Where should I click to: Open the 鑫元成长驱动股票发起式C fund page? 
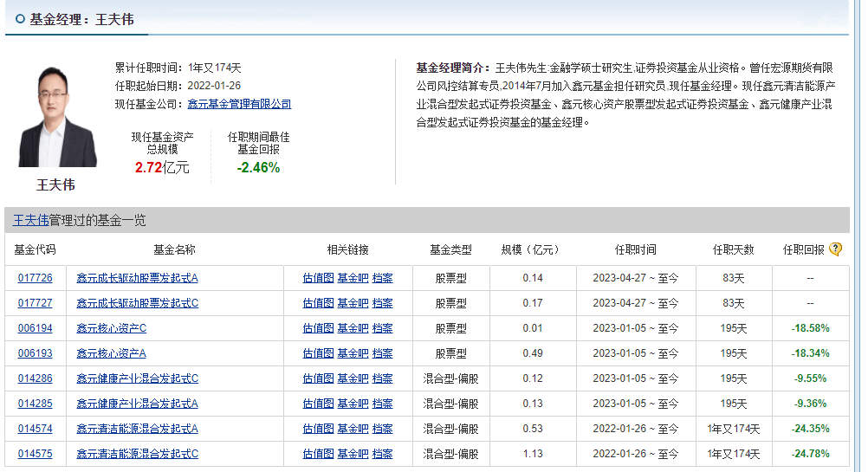pyautogui.click(x=137, y=303)
